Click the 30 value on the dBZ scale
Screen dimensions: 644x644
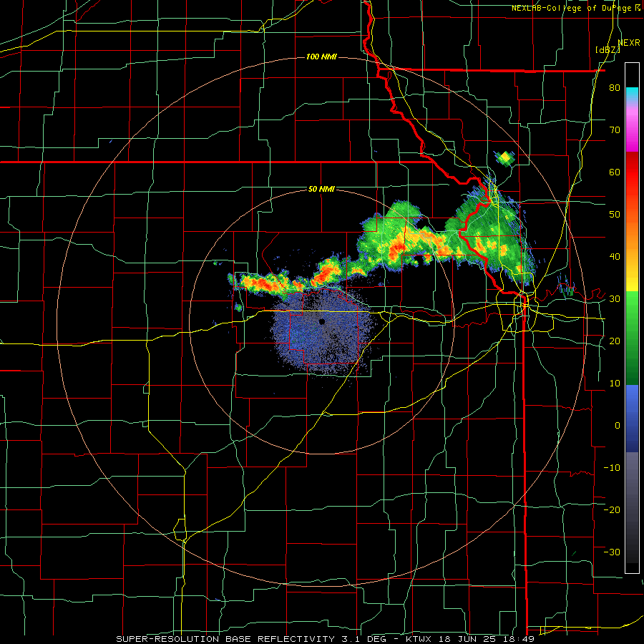coord(615,299)
